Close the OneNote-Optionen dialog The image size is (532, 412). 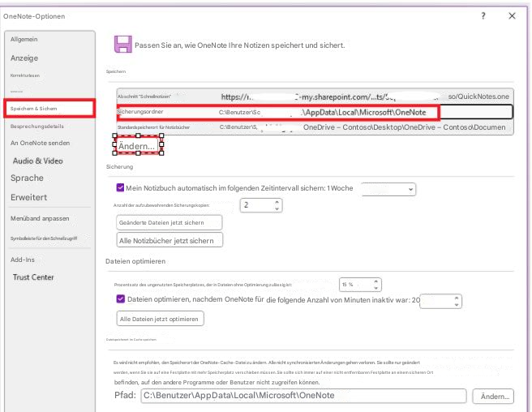click(x=512, y=16)
